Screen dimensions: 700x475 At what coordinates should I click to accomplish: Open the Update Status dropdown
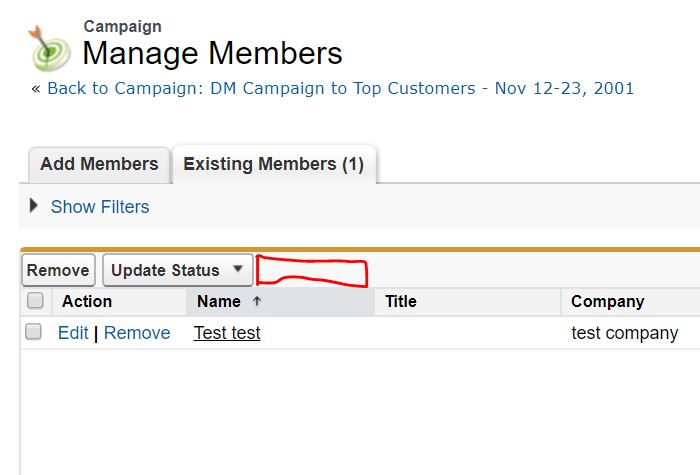[x=177, y=270]
